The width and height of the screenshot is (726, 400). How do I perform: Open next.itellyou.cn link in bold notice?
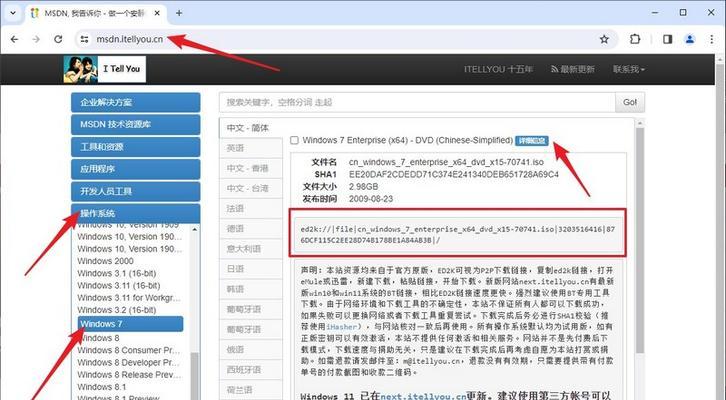click(x=423, y=396)
